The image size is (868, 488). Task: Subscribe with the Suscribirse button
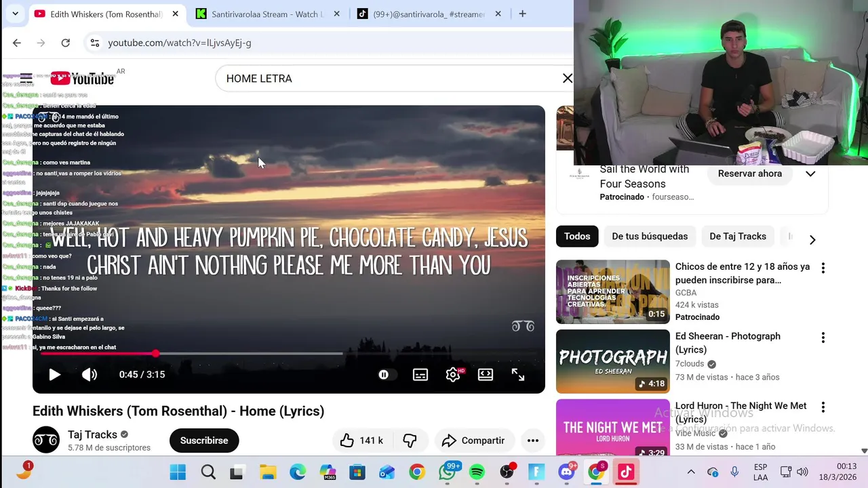point(204,441)
